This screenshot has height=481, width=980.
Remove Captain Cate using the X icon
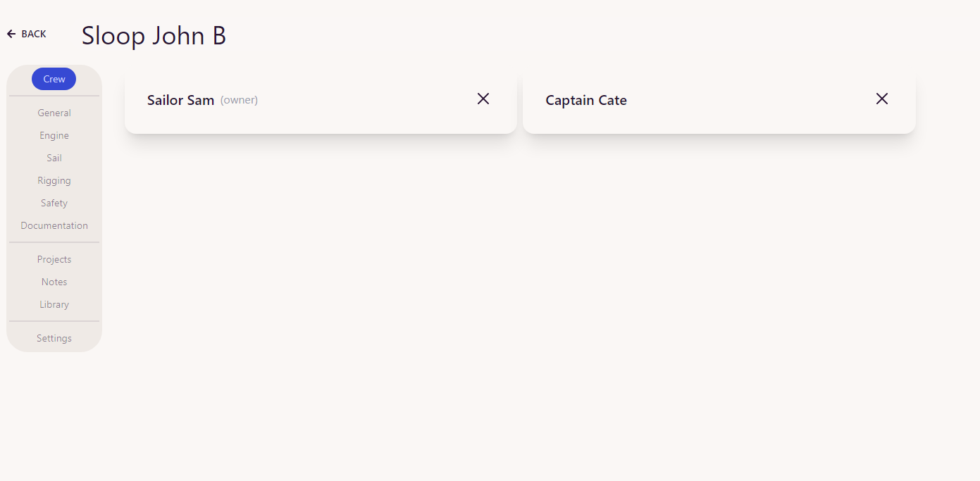pyautogui.click(x=882, y=99)
